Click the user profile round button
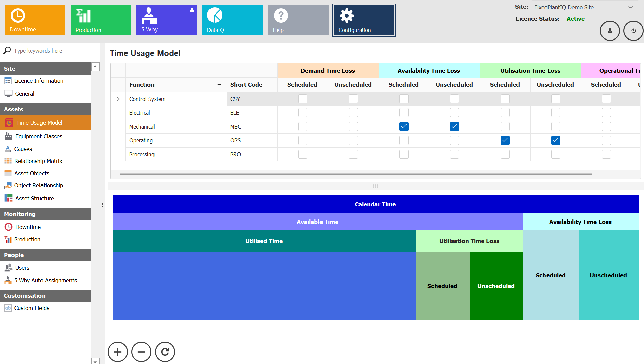644x364 pixels. pos(610,31)
